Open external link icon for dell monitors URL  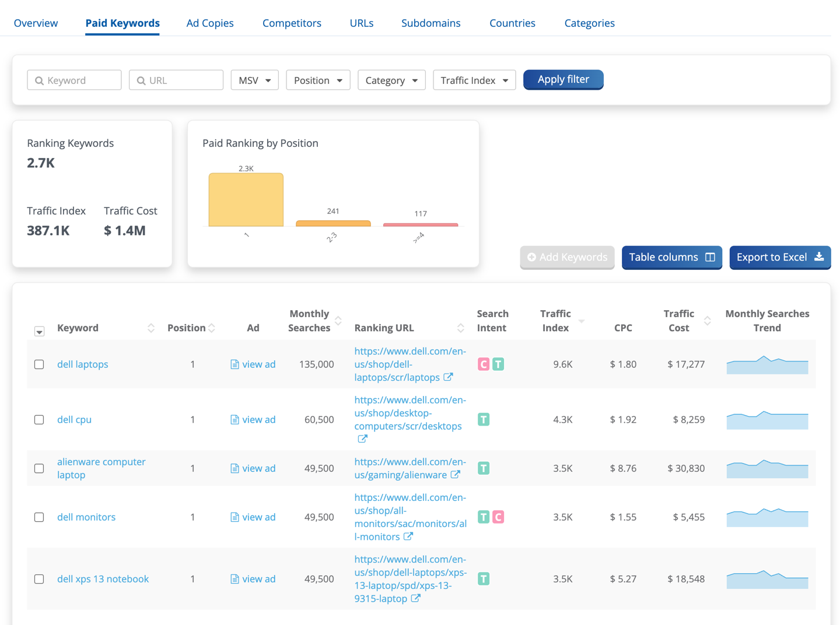pos(408,536)
